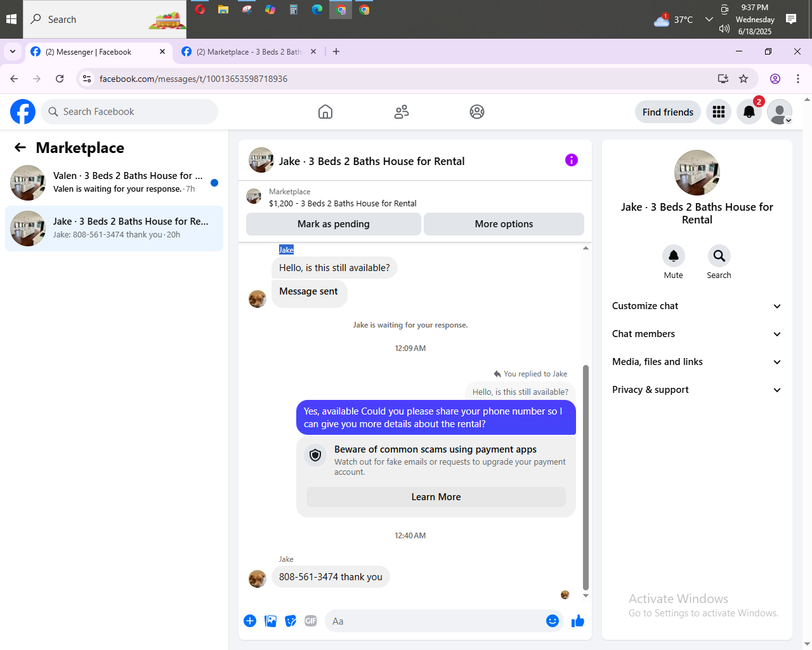Click chat scrollbar up arrow

click(x=586, y=248)
